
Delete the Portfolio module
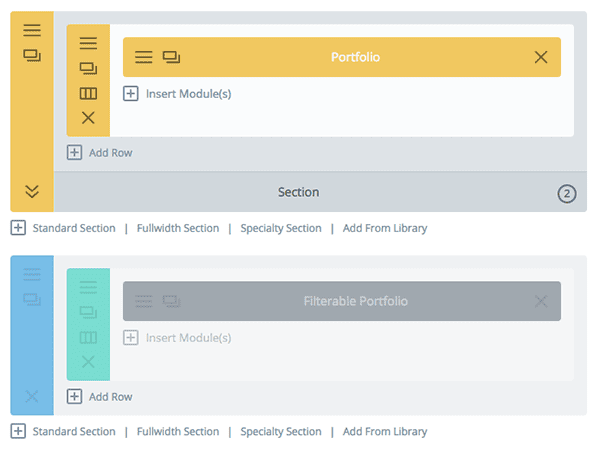[x=541, y=57]
